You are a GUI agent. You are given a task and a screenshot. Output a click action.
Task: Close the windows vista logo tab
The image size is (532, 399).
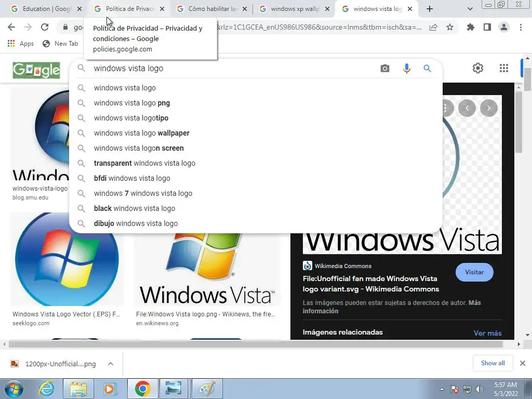point(410,9)
